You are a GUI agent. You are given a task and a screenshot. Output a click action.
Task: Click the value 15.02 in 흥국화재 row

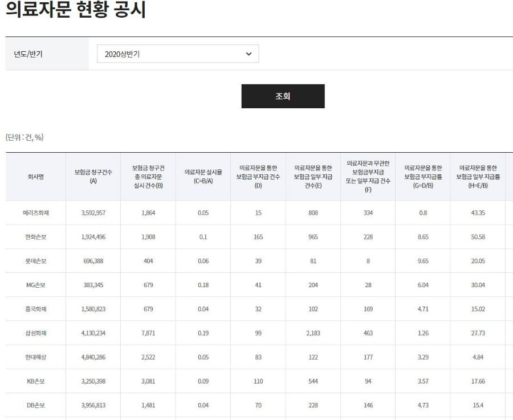478,309
